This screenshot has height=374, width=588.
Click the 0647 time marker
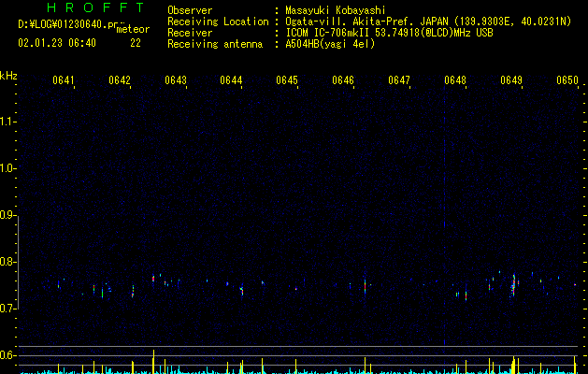coord(399,80)
